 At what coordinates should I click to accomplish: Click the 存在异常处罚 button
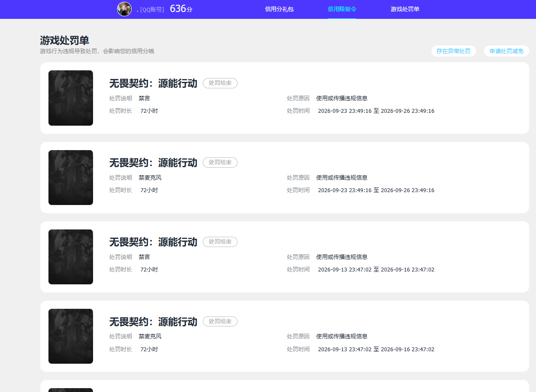[453, 51]
